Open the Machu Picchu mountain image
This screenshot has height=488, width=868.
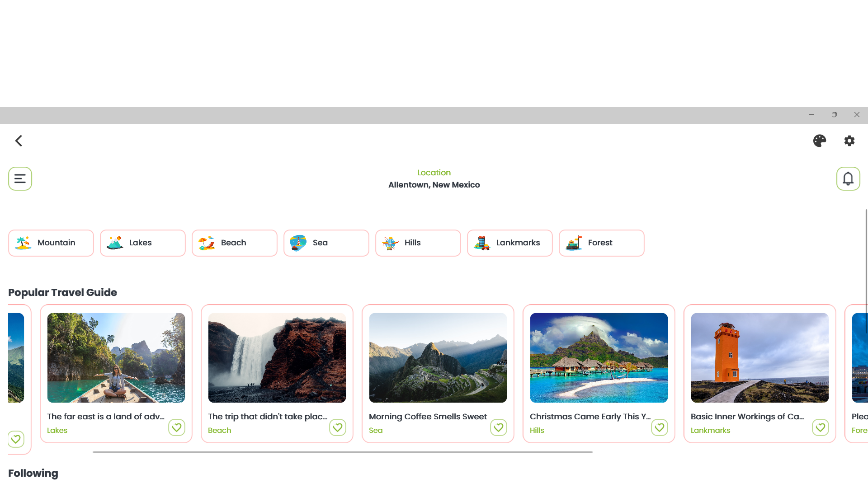coord(438,358)
